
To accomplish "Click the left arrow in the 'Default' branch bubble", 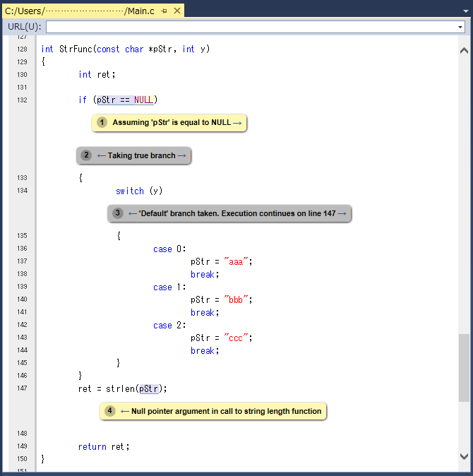I will pos(132,213).
